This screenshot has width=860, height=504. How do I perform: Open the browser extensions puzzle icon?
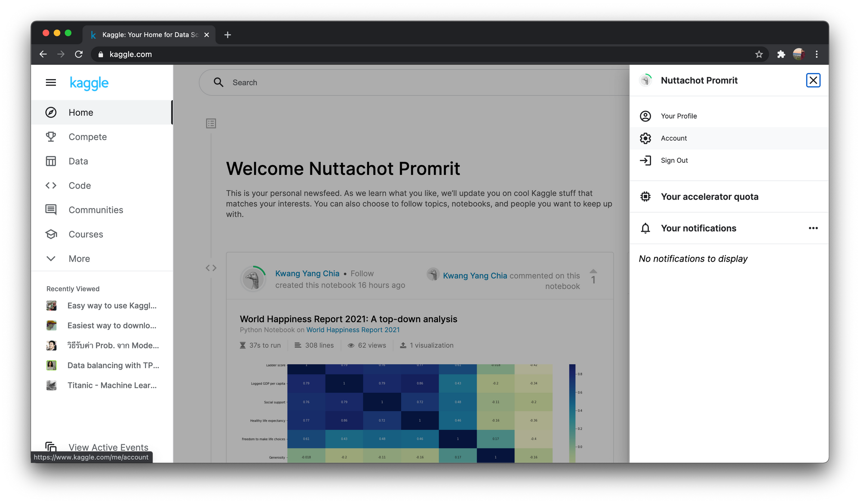781,54
